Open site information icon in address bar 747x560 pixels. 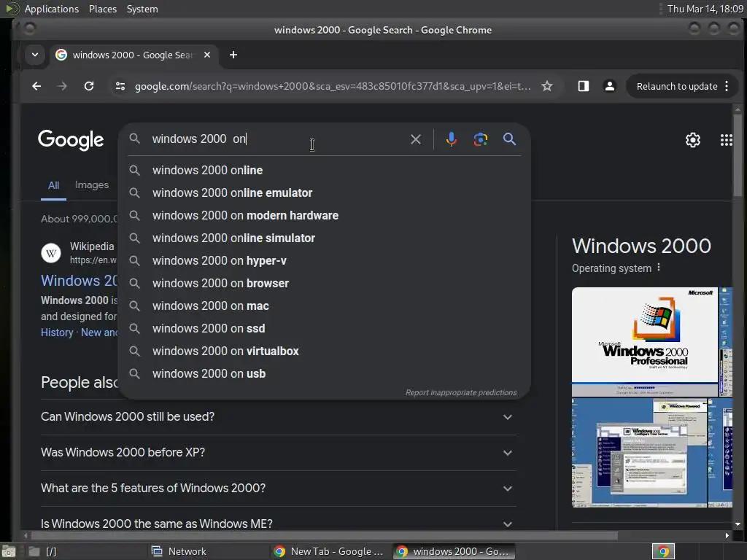point(120,86)
